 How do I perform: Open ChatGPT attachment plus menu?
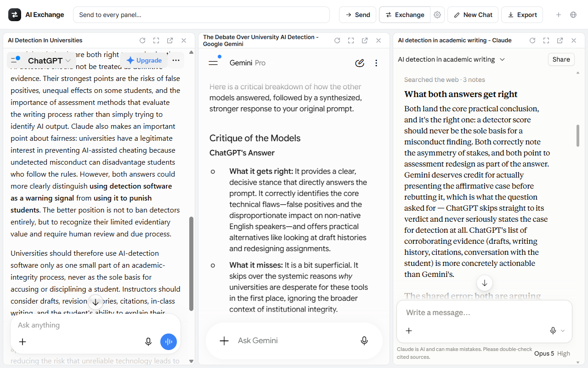[23, 342]
